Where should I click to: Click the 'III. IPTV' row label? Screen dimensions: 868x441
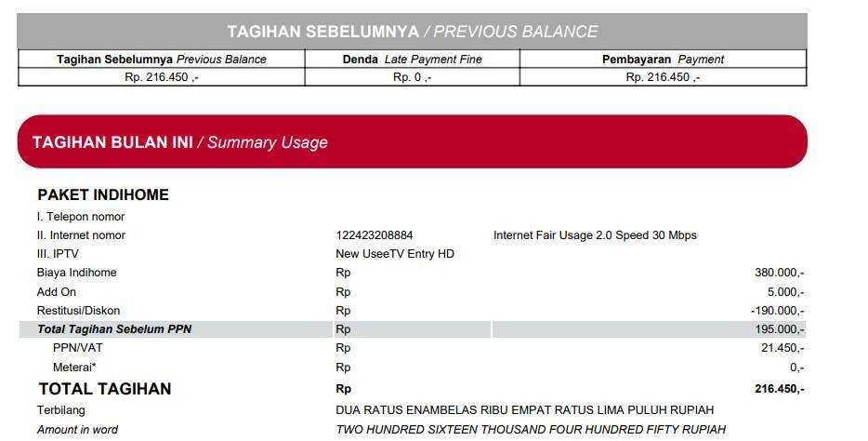click(58, 254)
